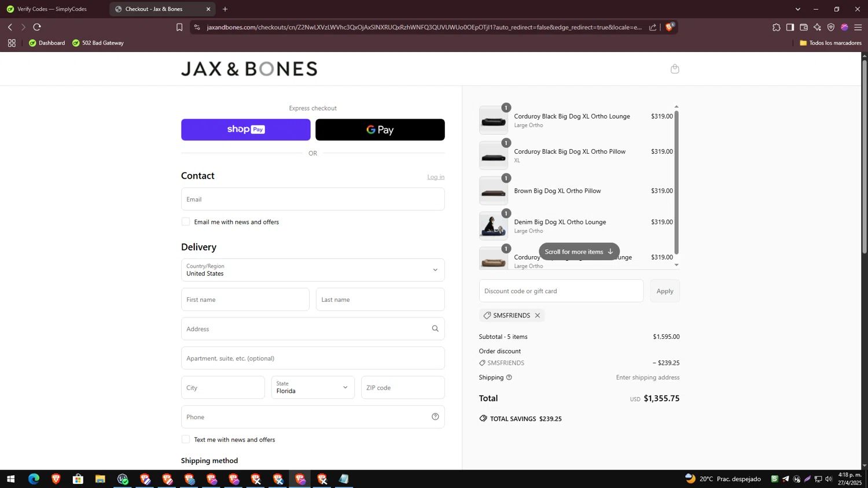The height and width of the screenshot is (488, 868).
Task: Click Brown Big Dog XL Ortho Pillow thumbnail
Action: point(494,191)
